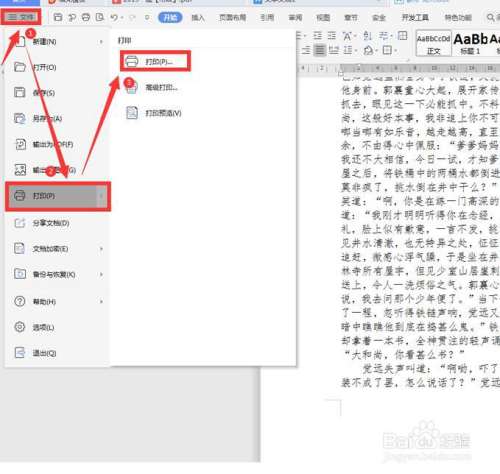Open 选项(L) settings from file menu

(57, 327)
